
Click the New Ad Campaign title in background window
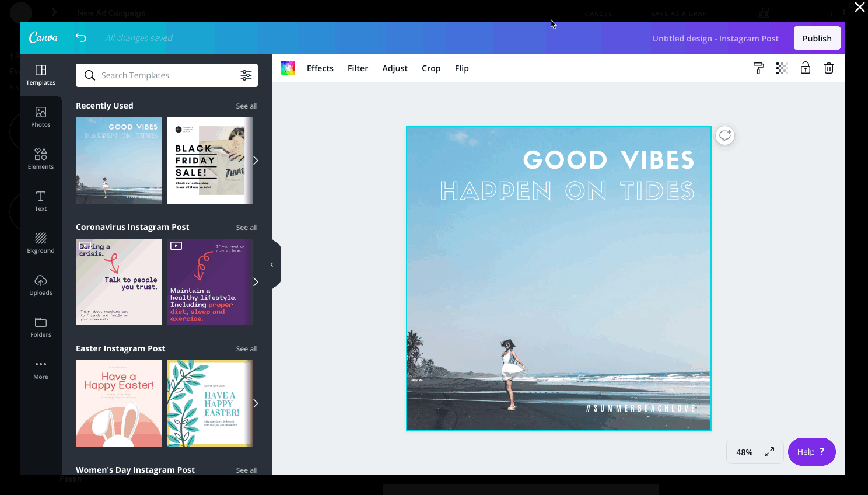(x=111, y=13)
